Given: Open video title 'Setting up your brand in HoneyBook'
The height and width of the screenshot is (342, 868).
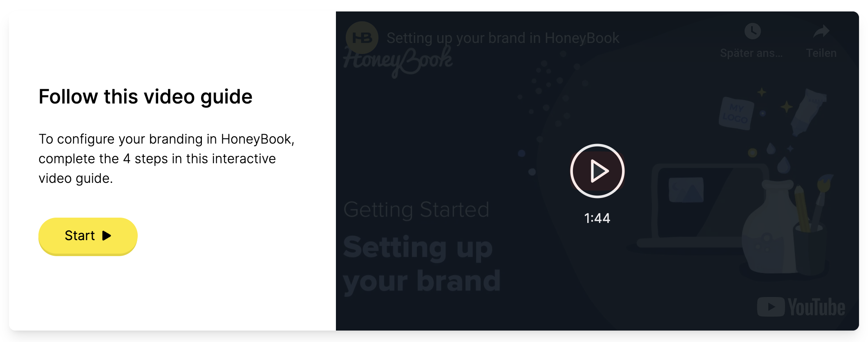Looking at the screenshot, I should pos(503,38).
